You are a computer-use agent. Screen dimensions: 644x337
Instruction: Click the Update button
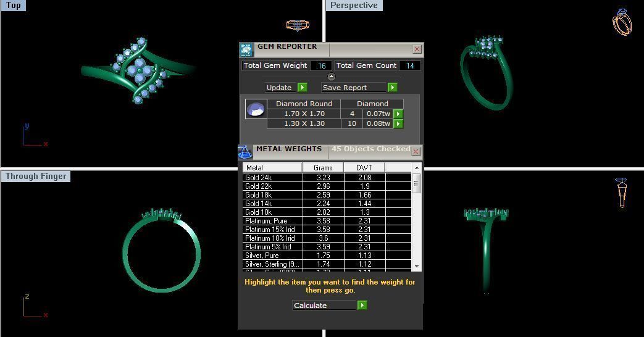point(282,88)
